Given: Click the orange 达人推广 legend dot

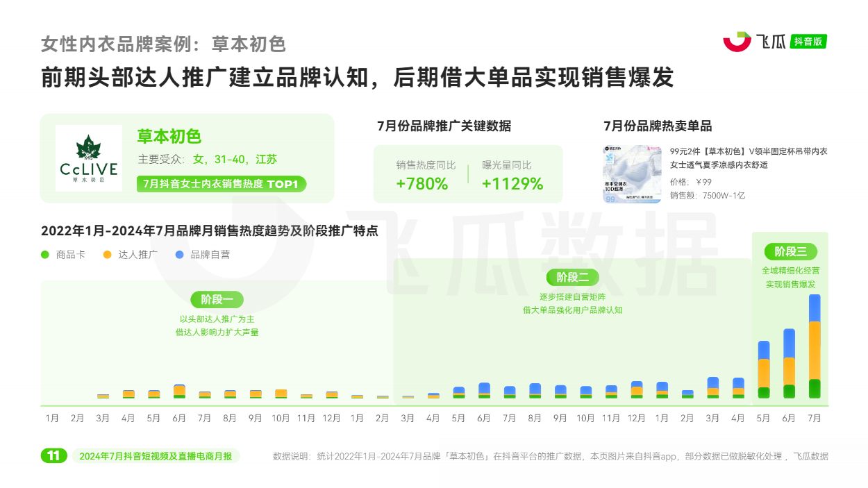Looking at the screenshot, I should [107, 255].
